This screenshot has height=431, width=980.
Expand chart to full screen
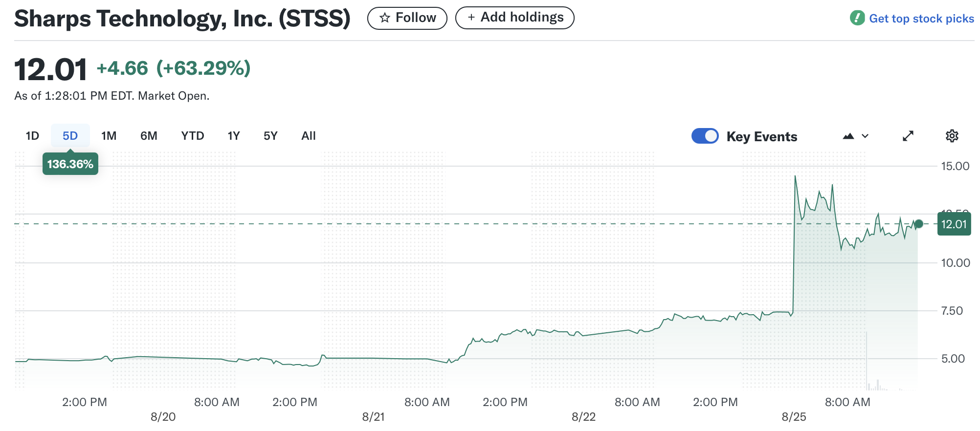[908, 136]
